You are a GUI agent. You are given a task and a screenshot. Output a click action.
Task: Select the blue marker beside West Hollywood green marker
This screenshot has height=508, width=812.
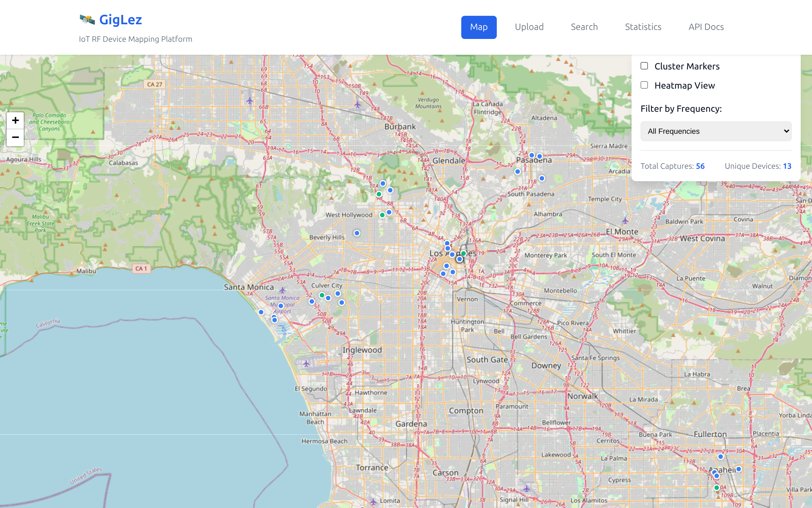coord(389,212)
